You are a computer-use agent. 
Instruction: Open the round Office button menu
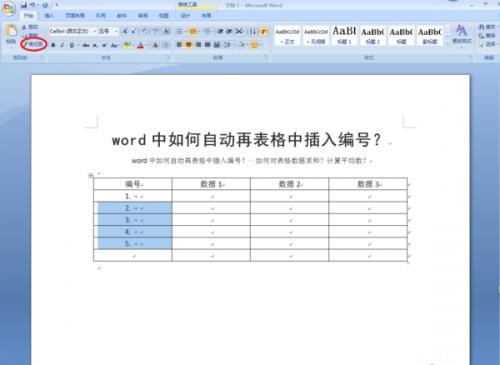9,9
